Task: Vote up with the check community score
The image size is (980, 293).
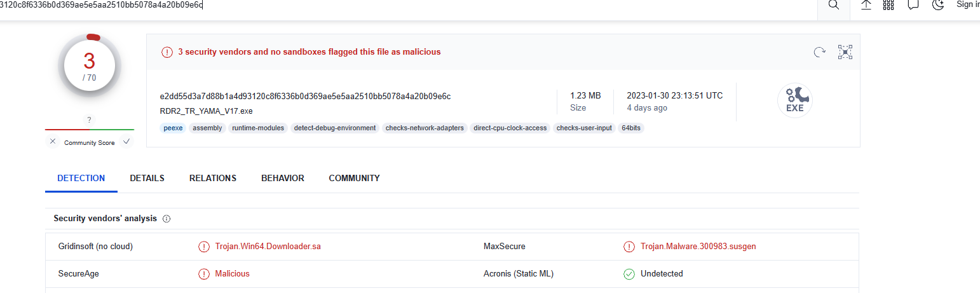Action: (126, 142)
